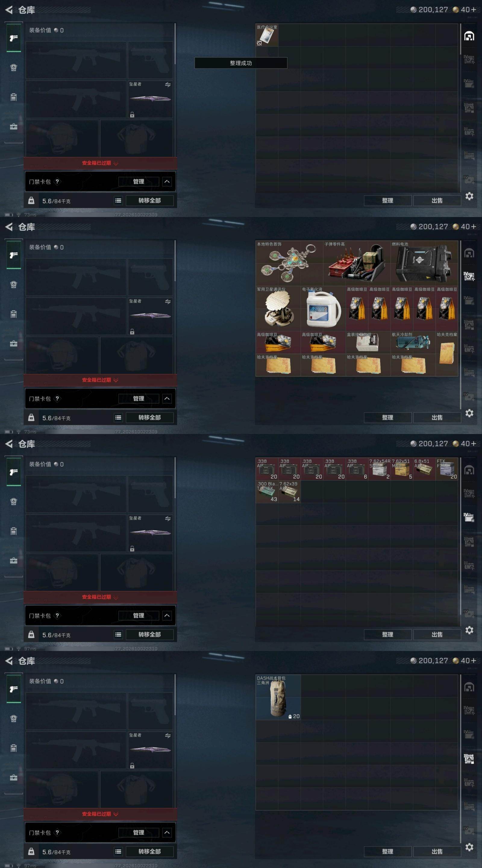The image size is (482, 868).
Task: Click the 军用卫星通讯仪 satellite dish item
Action: click(278, 308)
